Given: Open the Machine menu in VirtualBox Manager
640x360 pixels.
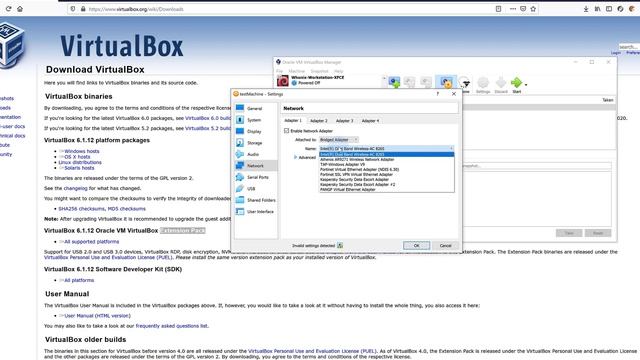Looking at the screenshot, I should pyautogui.click(x=297, y=71).
